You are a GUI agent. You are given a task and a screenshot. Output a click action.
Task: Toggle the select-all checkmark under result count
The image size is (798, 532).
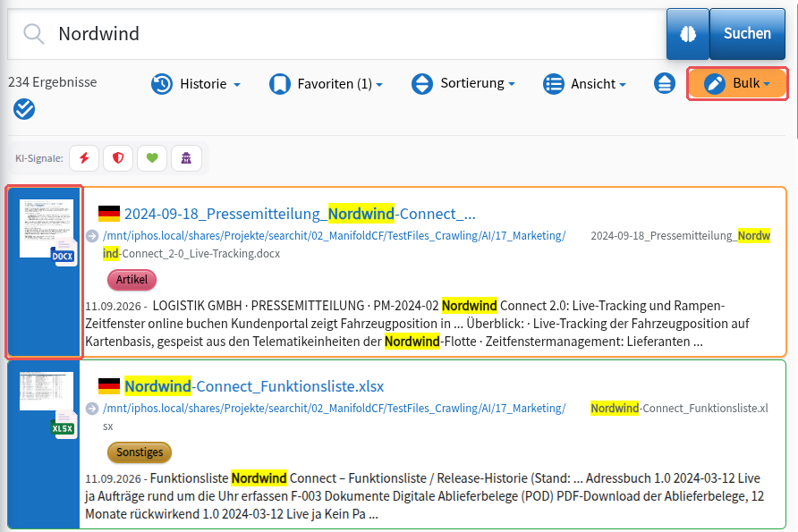coord(24,109)
